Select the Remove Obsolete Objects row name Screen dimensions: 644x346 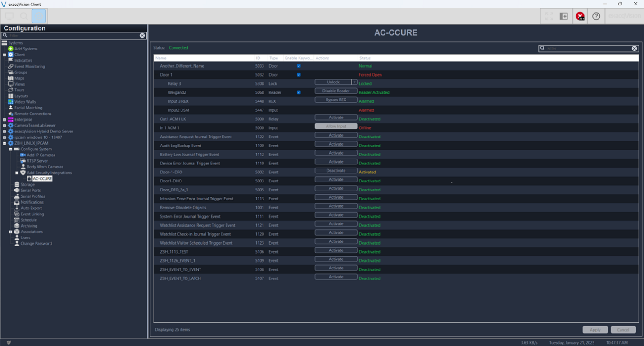point(183,208)
